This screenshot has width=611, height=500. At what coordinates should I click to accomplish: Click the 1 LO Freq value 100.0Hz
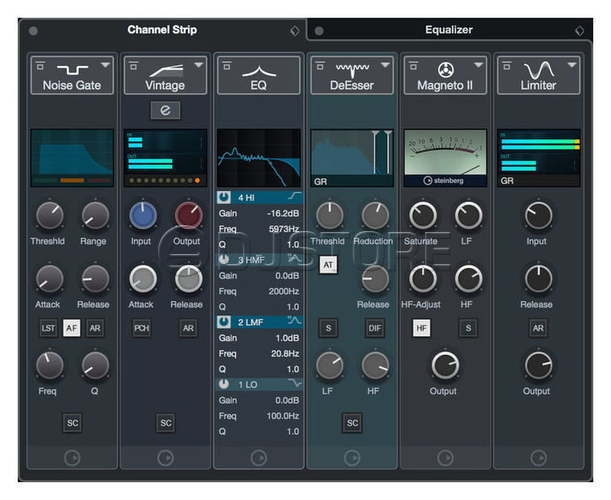click(x=283, y=416)
